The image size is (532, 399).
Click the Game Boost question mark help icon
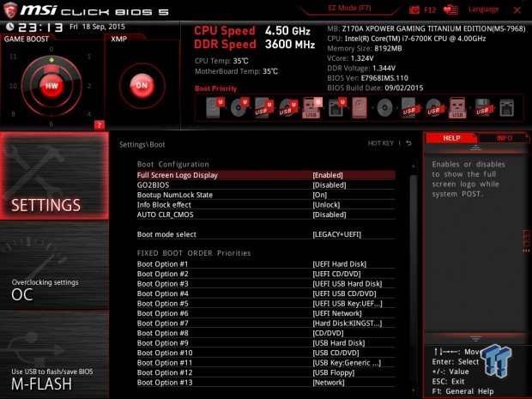pyautogui.click(x=99, y=125)
